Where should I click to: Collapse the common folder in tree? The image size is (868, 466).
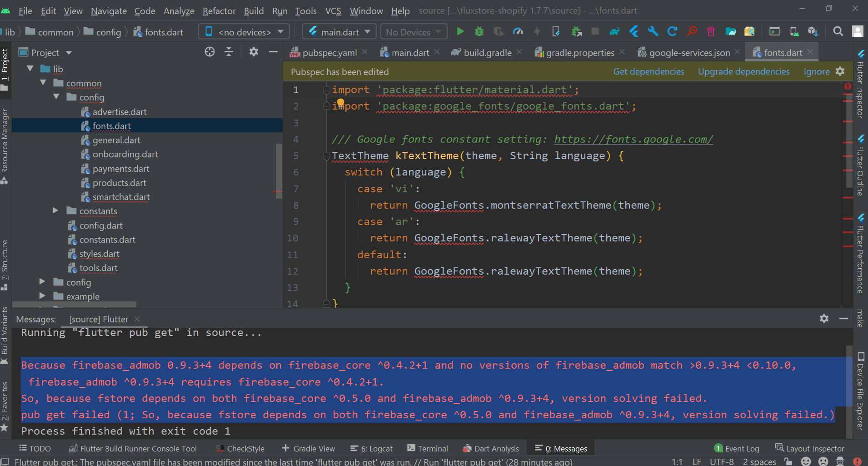(x=43, y=83)
